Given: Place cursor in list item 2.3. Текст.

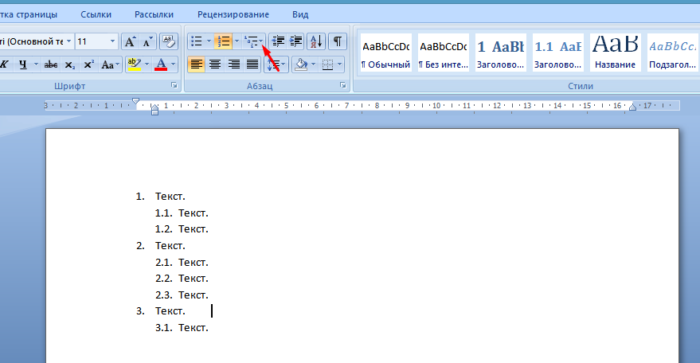Looking at the screenshot, I should tap(193, 295).
